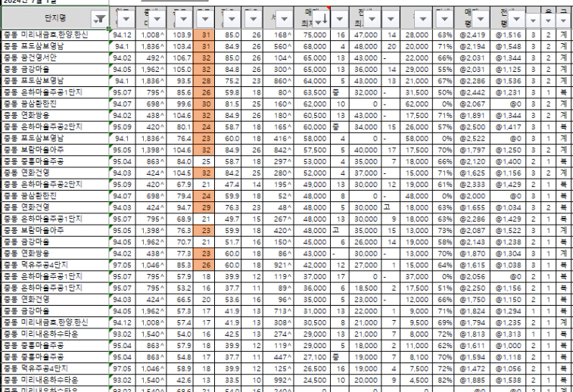Select the cell showing 75,000

point(312,35)
